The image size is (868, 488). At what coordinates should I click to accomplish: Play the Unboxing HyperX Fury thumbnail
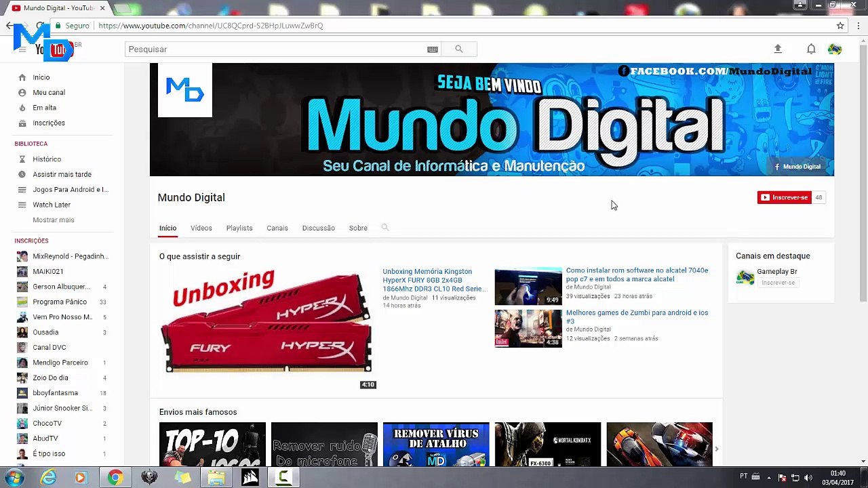point(267,328)
